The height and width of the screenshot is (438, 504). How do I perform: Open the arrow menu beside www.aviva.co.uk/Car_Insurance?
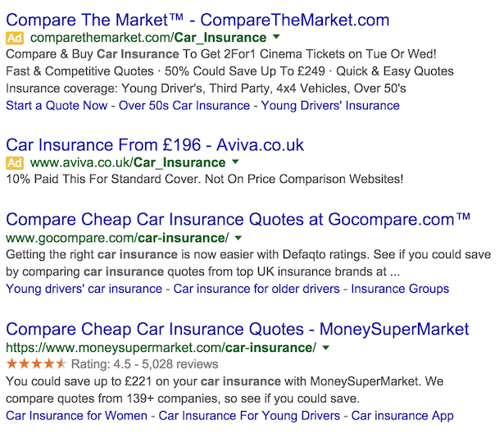click(235, 162)
